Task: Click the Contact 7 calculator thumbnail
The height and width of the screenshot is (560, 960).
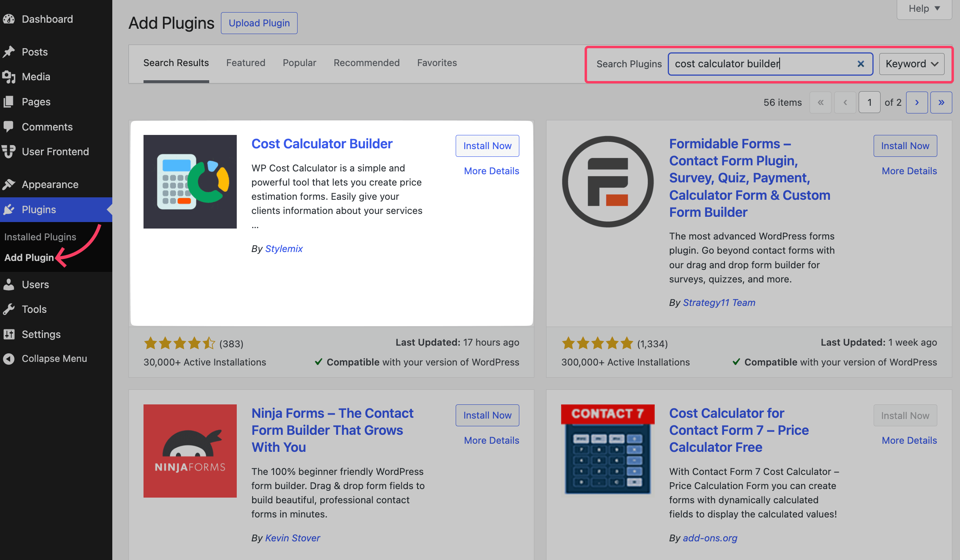Action: click(x=608, y=449)
